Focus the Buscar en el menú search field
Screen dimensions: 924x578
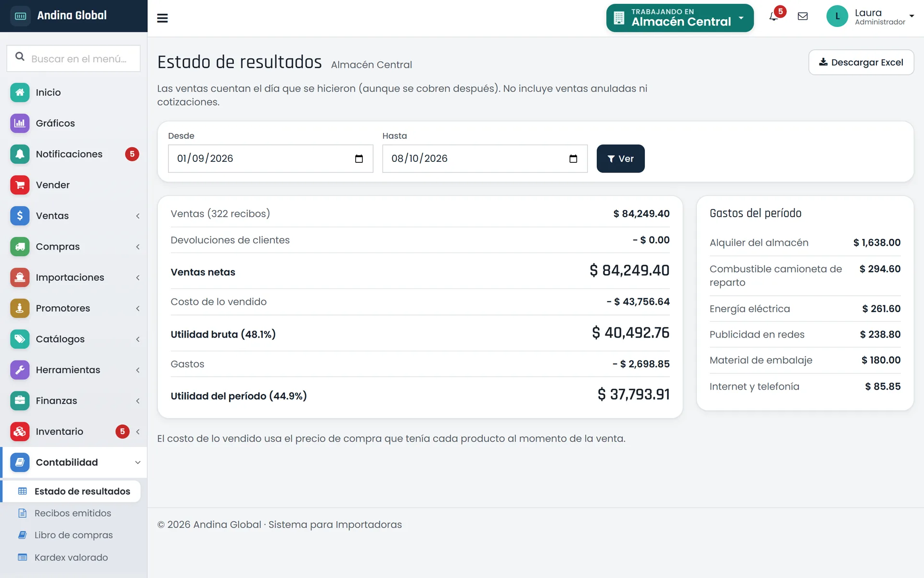click(x=74, y=58)
